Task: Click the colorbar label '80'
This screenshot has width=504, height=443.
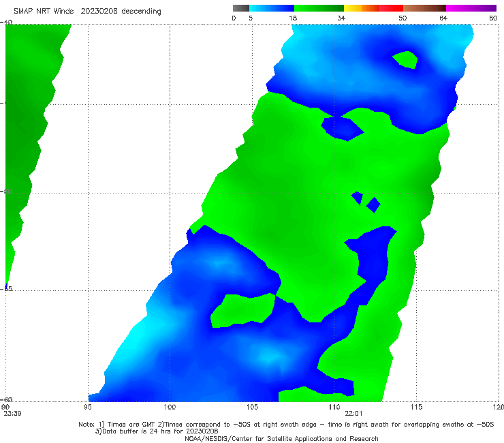Action: 493,18
